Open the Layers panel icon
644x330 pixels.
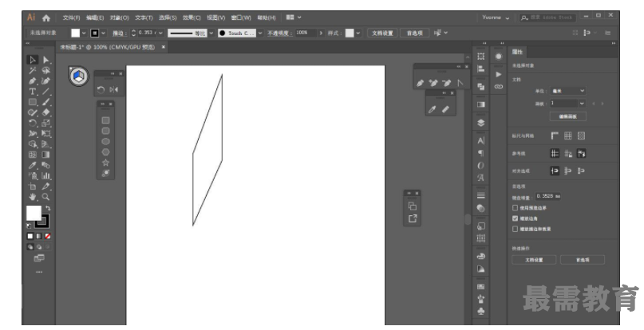tap(481, 123)
